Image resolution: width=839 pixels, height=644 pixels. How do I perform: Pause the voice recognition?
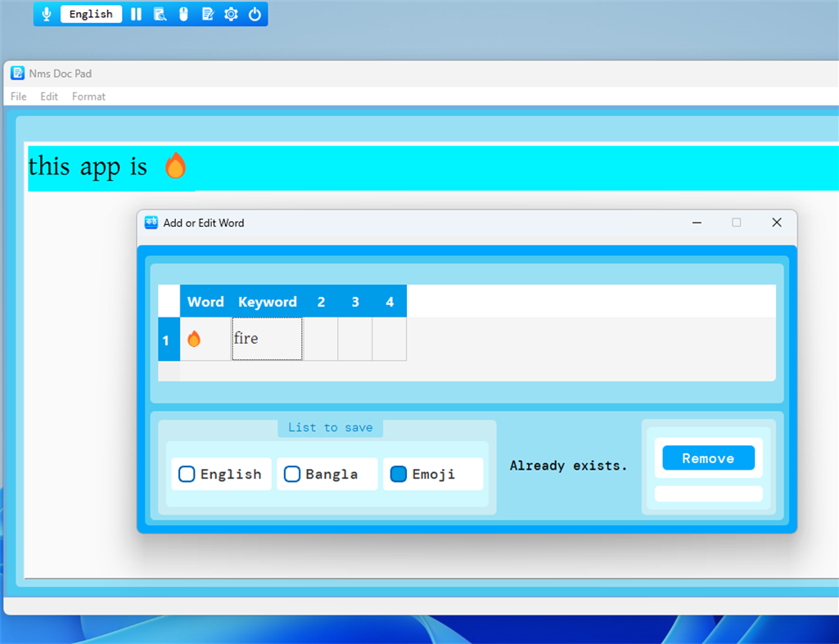click(135, 13)
